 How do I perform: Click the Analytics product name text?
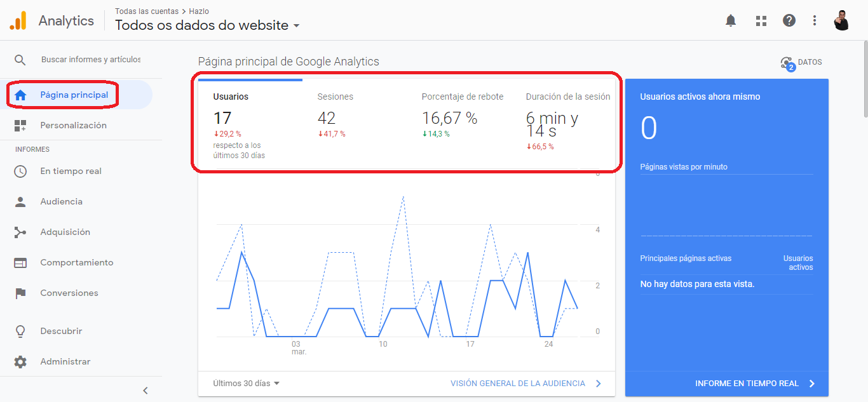coord(66,20)
